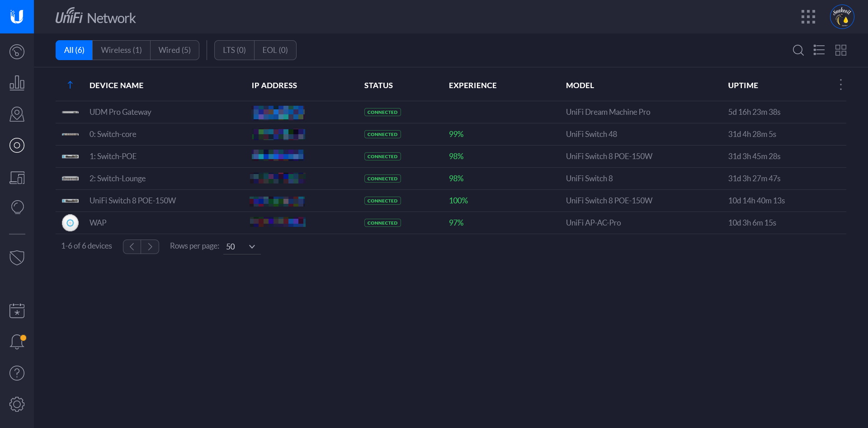Select the LTS (0) filter tab
The image size is (868, 428).
tap(234, 50)
